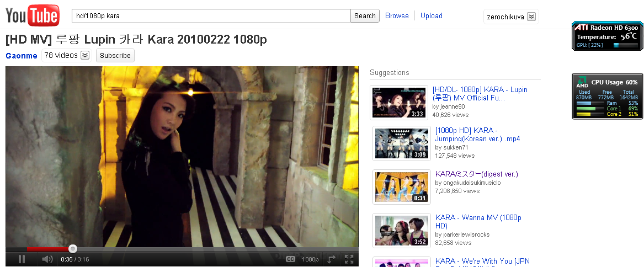Image resolution: width=644 pixels, height=267 pixels.
Task: Switch the video to fullscreen
Action: (349, 259)
